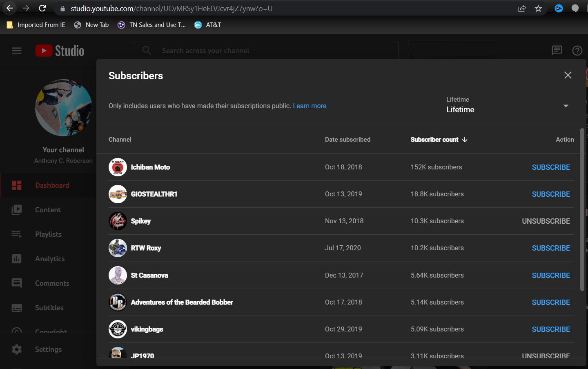Subscribe to RTW Roxy

click(551, 248)
